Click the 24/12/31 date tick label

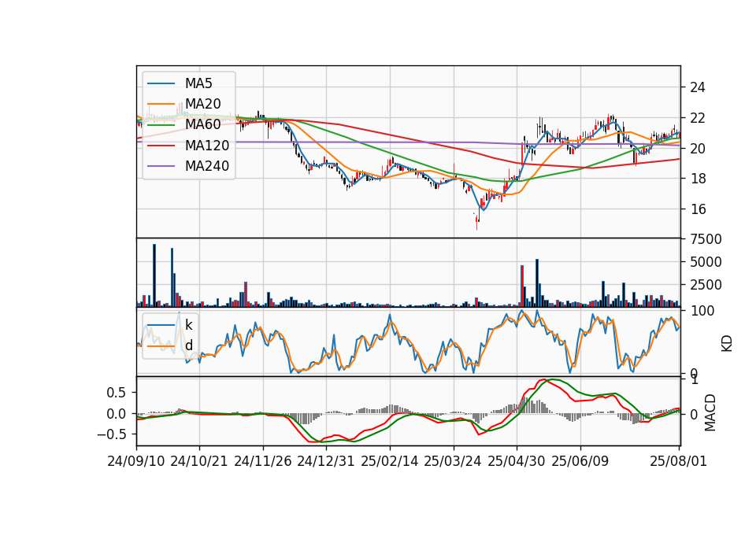pyautogui.click(x=326, y=461)
